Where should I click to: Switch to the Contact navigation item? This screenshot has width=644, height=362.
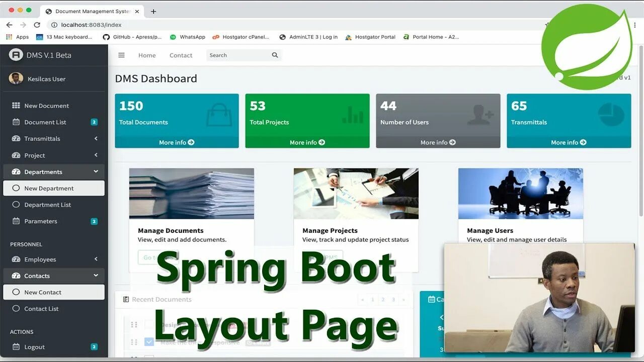(x=181, y=55)
